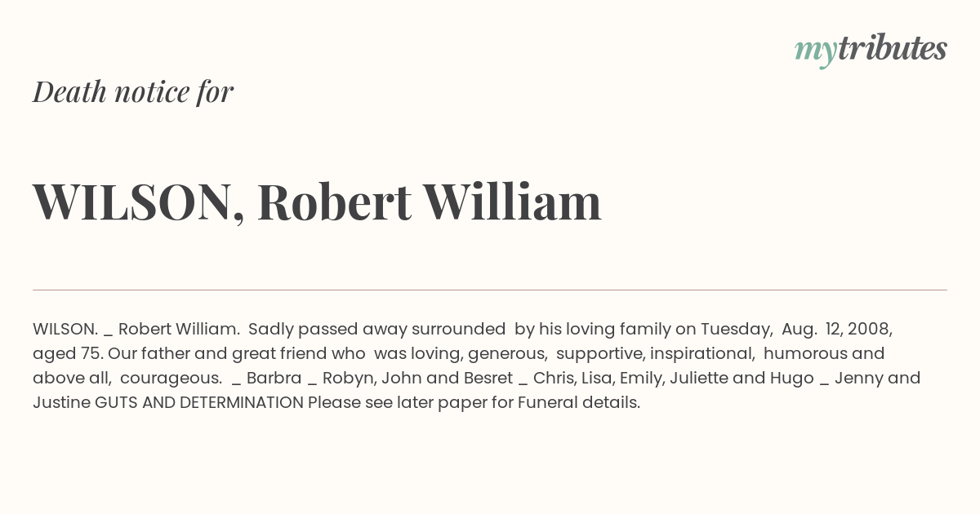
Task: Click the word "Tuesday" in the notice
Action: click(736, 330)
